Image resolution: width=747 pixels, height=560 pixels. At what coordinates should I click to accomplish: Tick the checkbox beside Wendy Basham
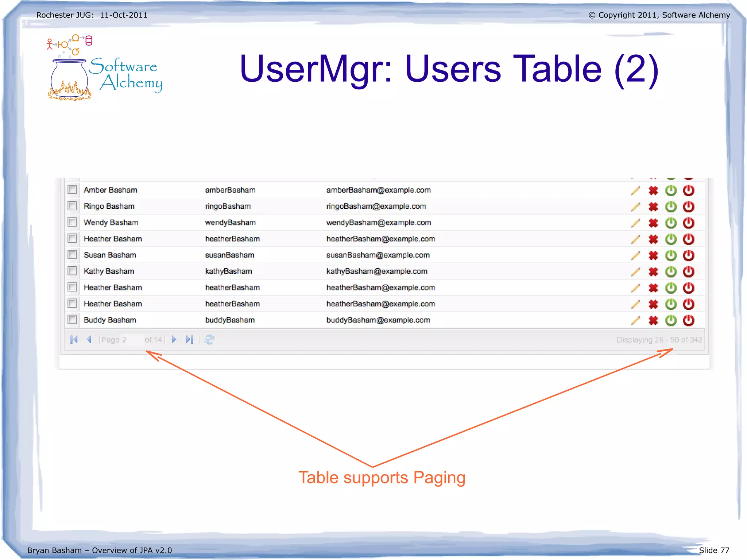pos(72,222)
